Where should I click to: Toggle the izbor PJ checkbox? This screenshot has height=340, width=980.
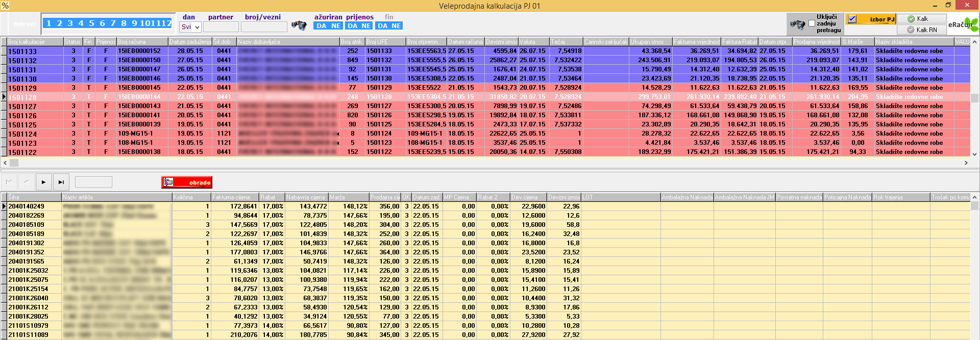coord(852,19)
